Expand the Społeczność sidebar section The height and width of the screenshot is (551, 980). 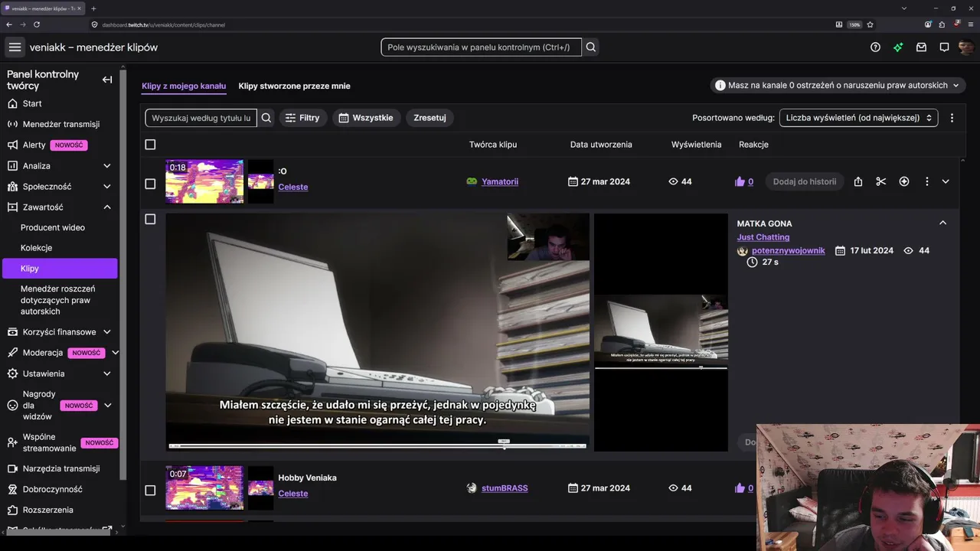(x=107, y=187)
